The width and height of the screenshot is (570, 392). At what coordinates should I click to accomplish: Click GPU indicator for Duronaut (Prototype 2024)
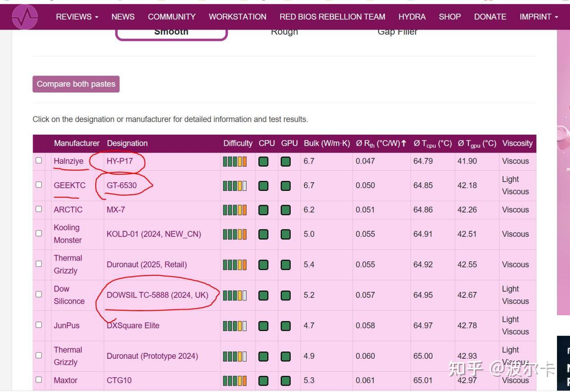point(286,356)
